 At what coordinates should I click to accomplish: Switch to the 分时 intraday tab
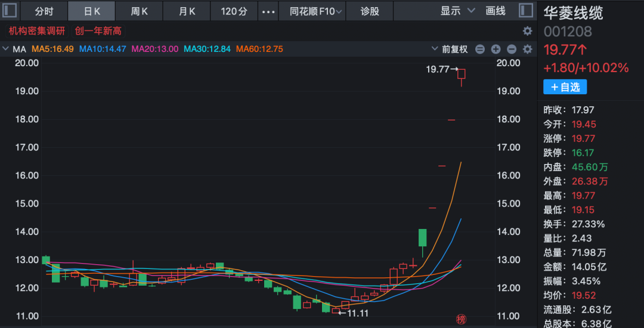tap(44, 11)
